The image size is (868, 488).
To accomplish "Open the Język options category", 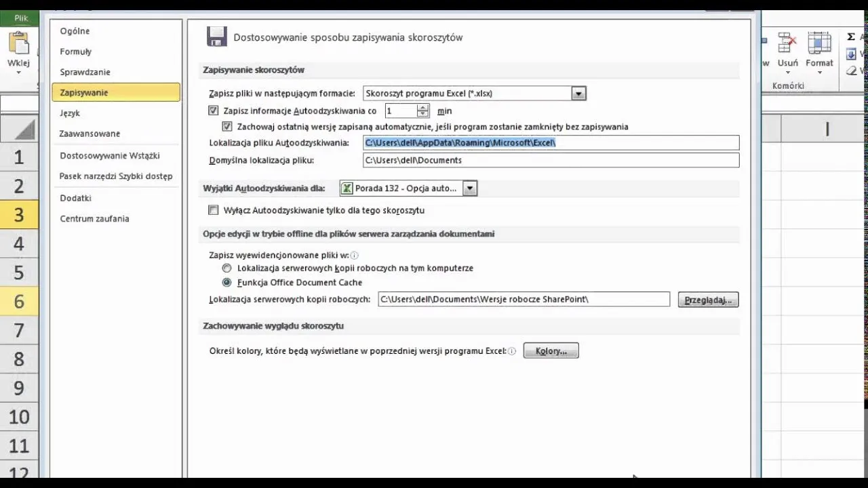I will [x=116, y=113].
